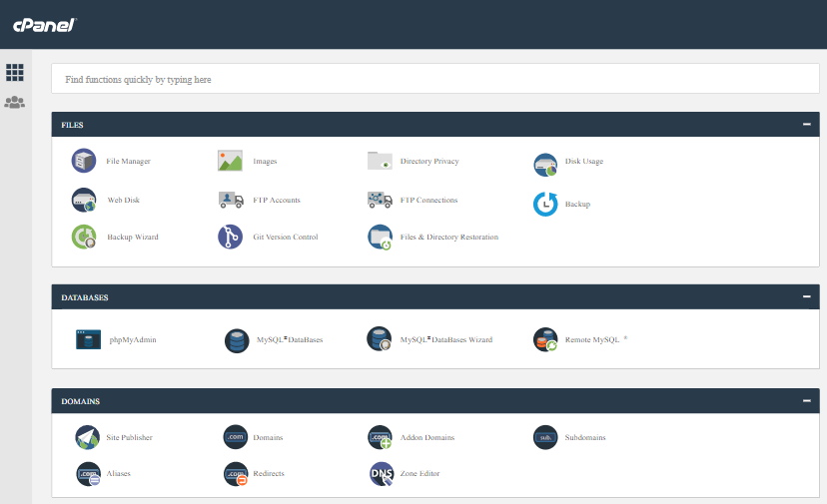Open the Subdomains link
Screen dimensions: 827x504
tap(585, 437)
